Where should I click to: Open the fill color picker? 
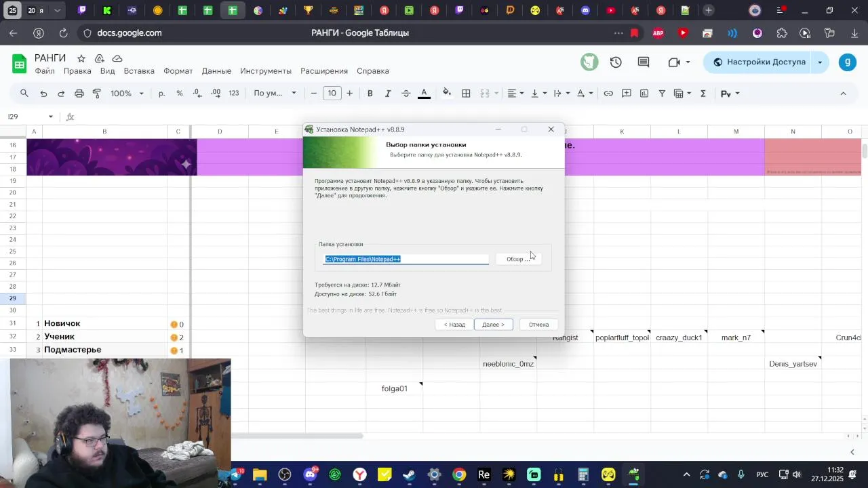[x=447, y=94]
